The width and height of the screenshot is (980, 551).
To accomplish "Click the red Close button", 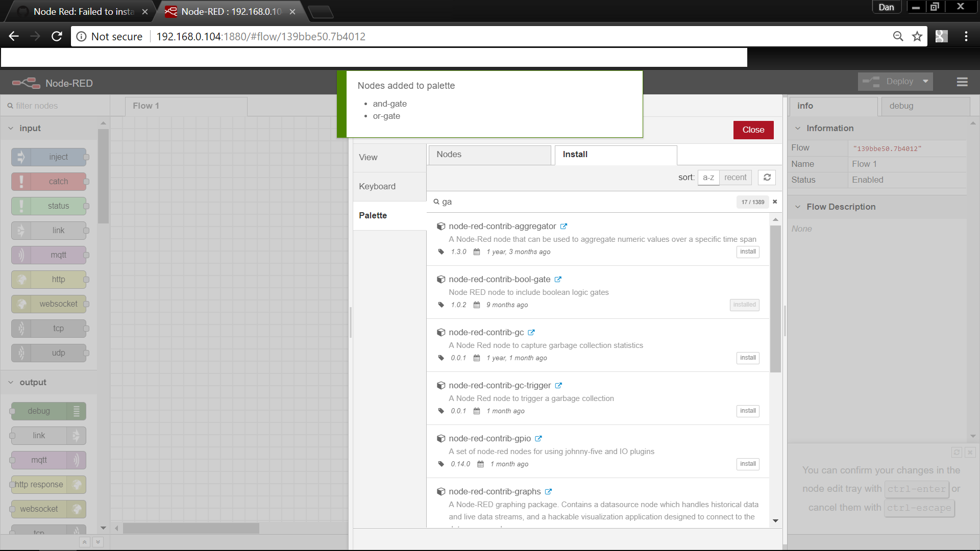I will tap(753, 130).
